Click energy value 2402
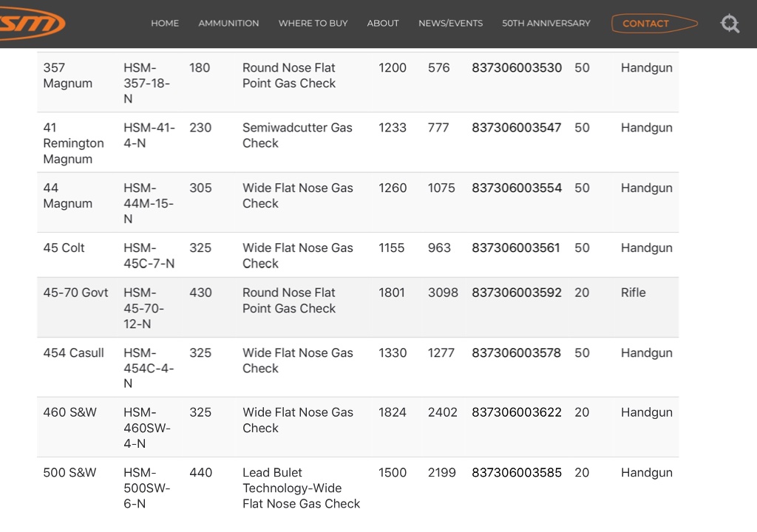The height and width of the screenshot is (532, 757). coord(442,412)
